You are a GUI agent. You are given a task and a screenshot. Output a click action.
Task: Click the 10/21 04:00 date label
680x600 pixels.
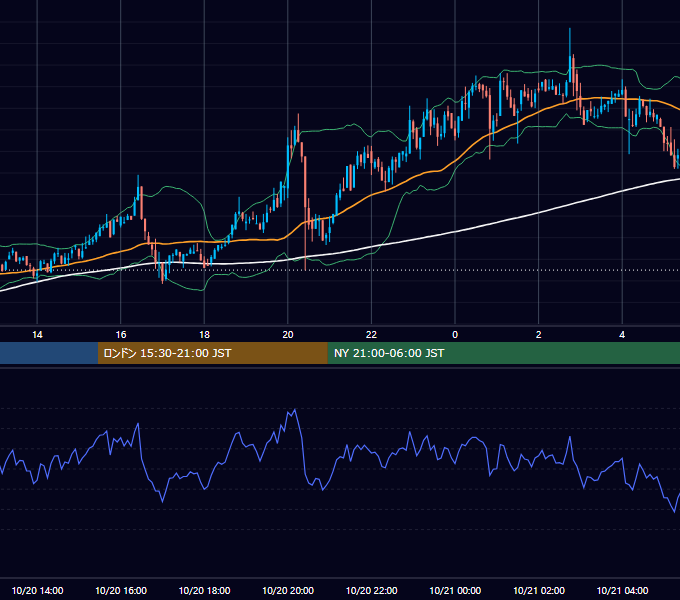coord(622,590)
